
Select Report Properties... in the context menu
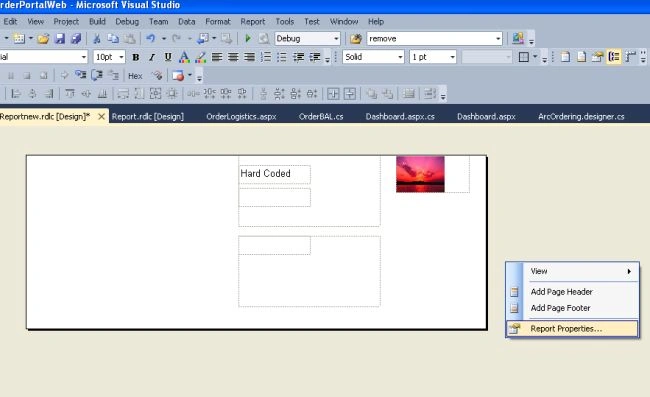point(572,329)
